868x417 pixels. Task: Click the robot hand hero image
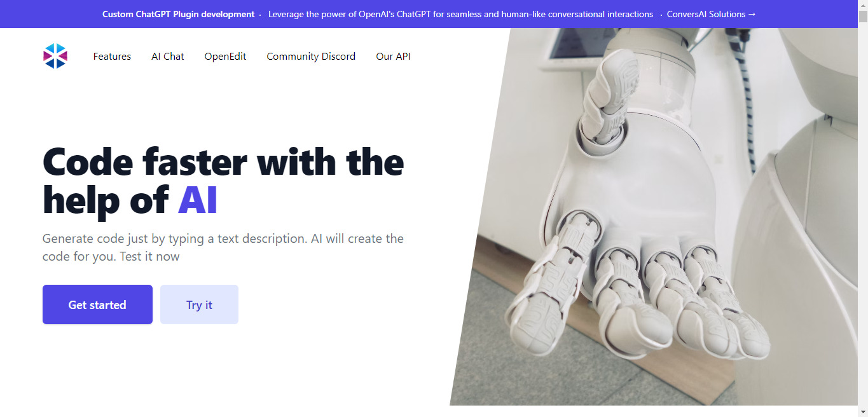(654, 217)
